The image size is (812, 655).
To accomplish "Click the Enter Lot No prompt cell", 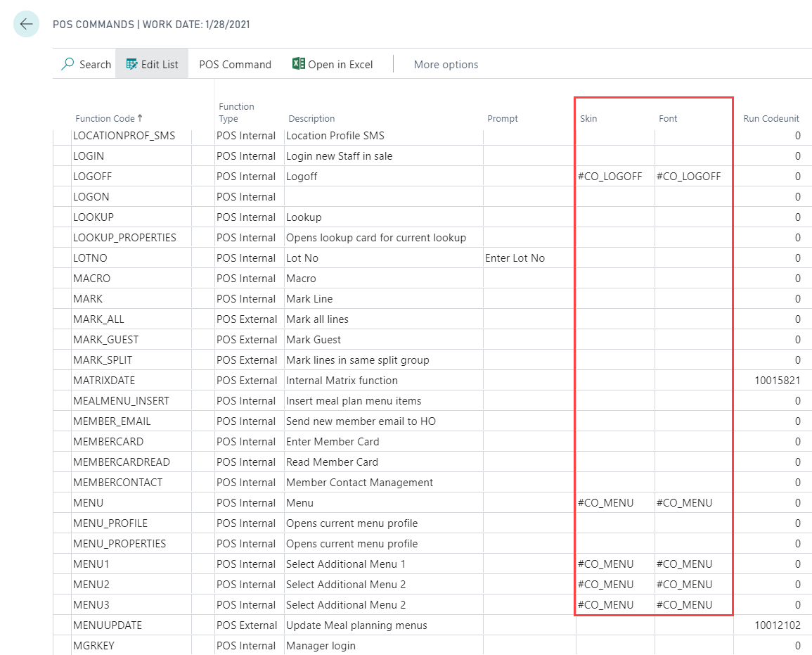I will 515,258.
